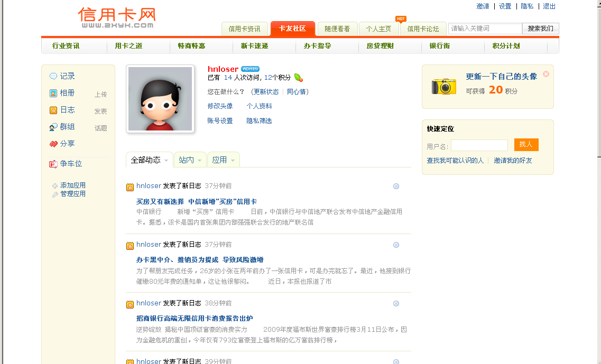Click the hnloser profile avatar picture
The image size is (601, 364).
(x=160, y=99)
